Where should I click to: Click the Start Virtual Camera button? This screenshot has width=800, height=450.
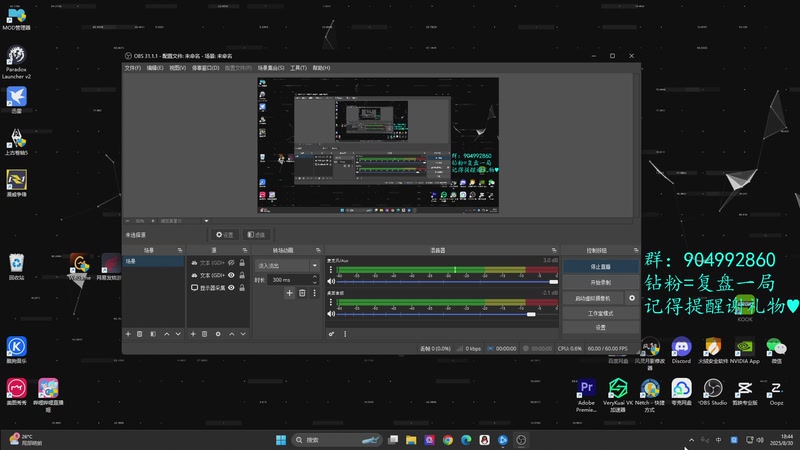tap(593, 298)
